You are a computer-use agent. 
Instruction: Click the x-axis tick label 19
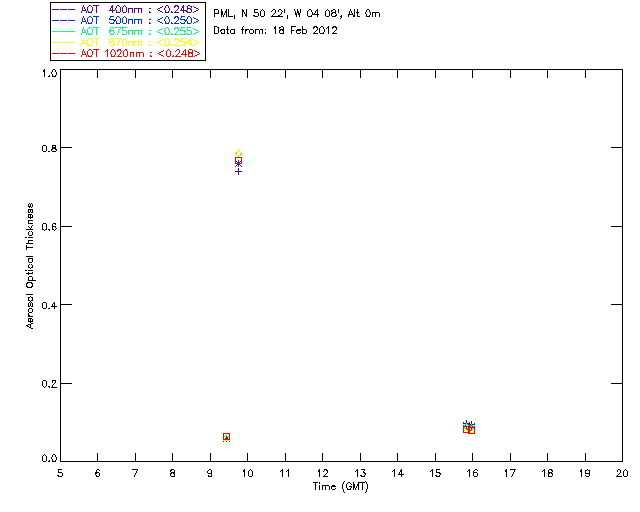point(585,474)
